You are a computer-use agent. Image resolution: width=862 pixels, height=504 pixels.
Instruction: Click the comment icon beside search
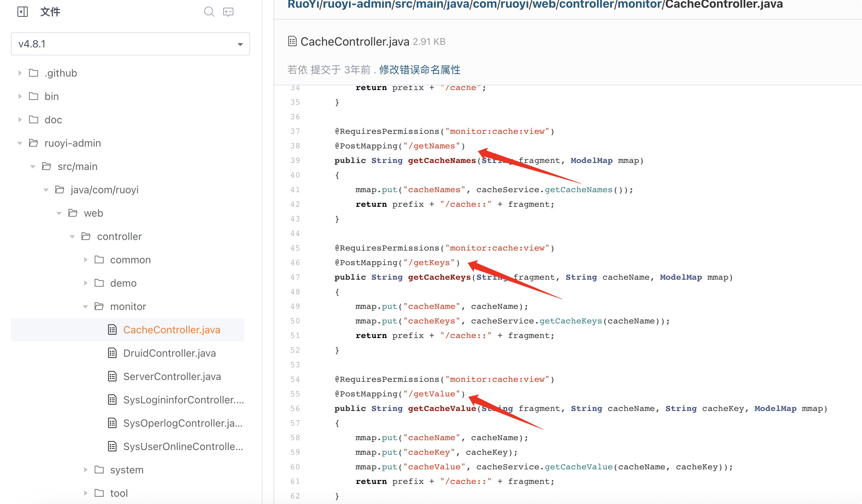[x=228, y=12]
